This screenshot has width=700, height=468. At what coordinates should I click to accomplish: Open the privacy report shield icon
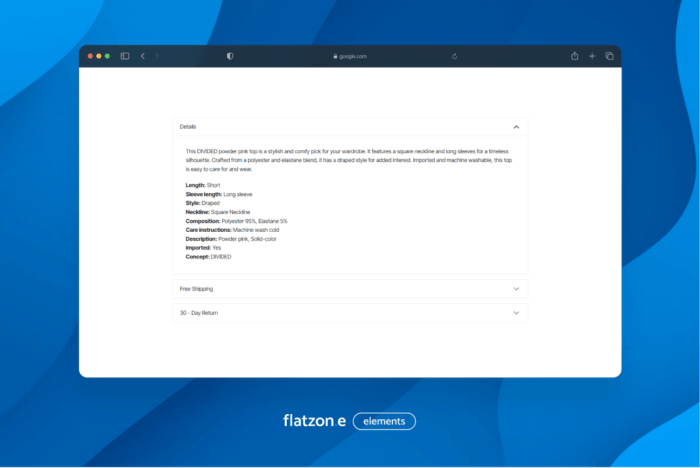pos(230,56)
